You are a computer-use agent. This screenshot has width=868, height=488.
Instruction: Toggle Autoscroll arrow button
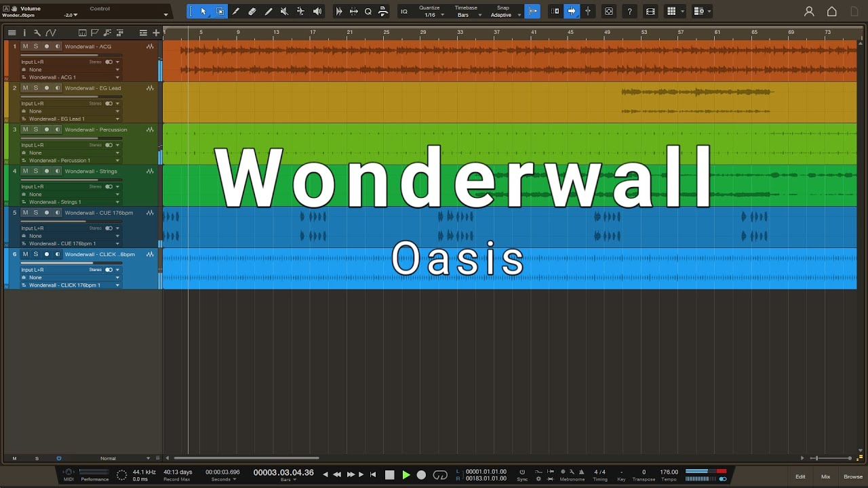pyautogui.click(x=572, y=12)
